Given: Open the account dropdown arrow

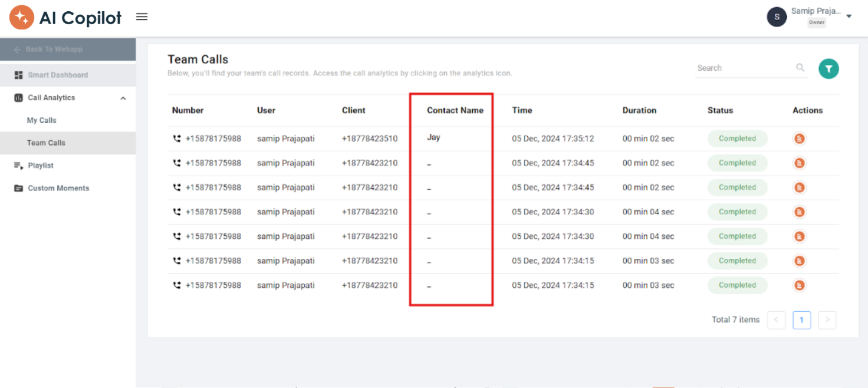Looking at the screenshot, I should click(x=849, y=17).
